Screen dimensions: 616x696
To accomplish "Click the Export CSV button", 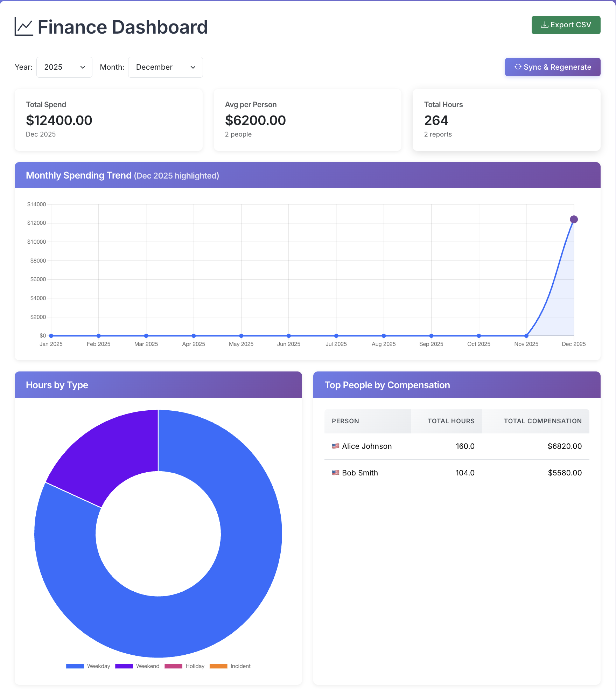I will click(566, 25).
